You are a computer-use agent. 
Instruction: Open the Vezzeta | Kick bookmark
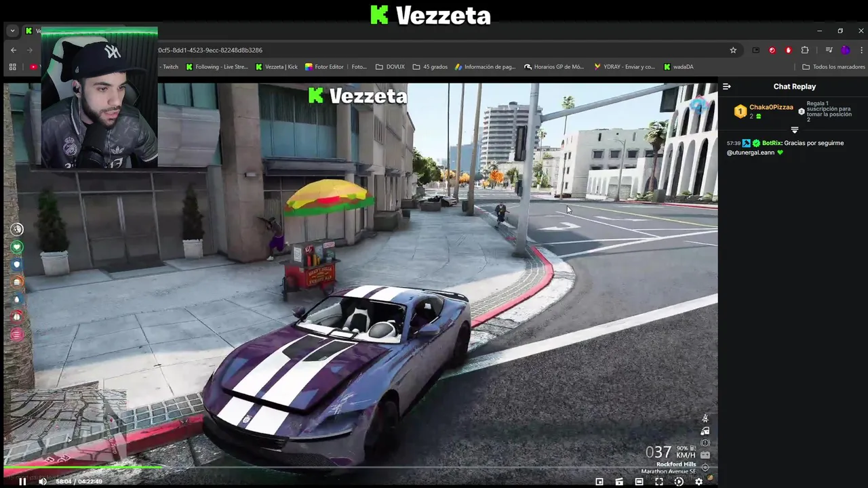coord(277,67)
